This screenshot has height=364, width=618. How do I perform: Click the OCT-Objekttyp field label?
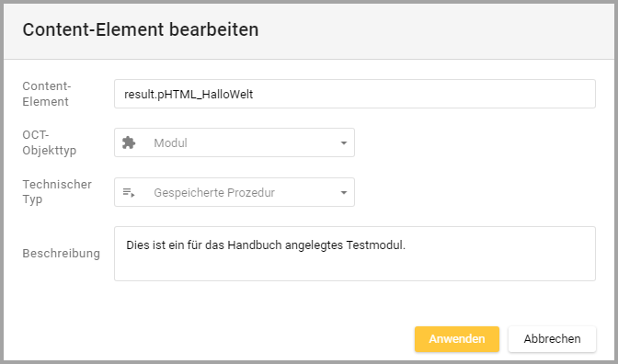(x=50, y=142)
